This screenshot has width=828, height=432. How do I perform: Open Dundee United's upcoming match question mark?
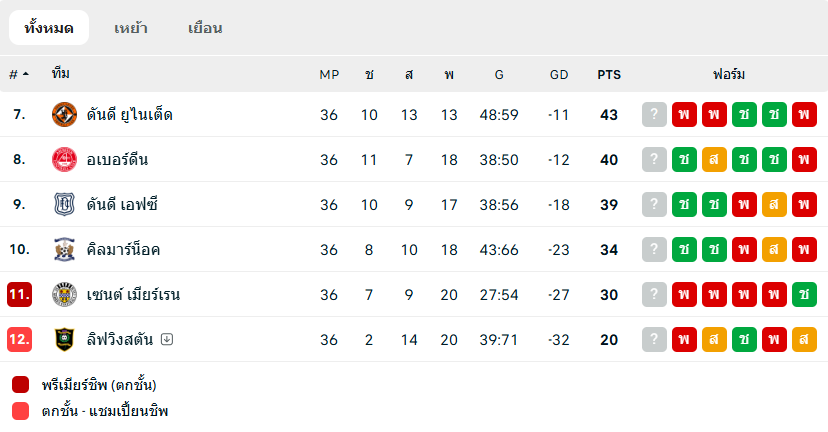point(654,115)
